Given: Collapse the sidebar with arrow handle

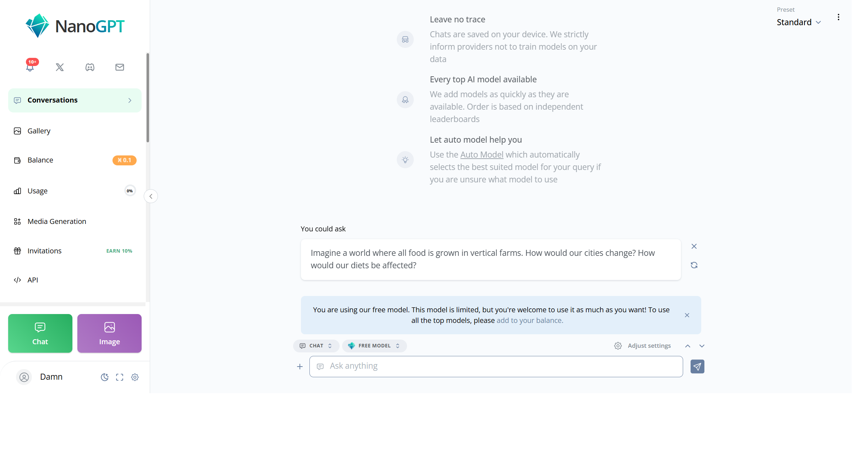Looking at the screenshot, I should (x=151, y=196).
